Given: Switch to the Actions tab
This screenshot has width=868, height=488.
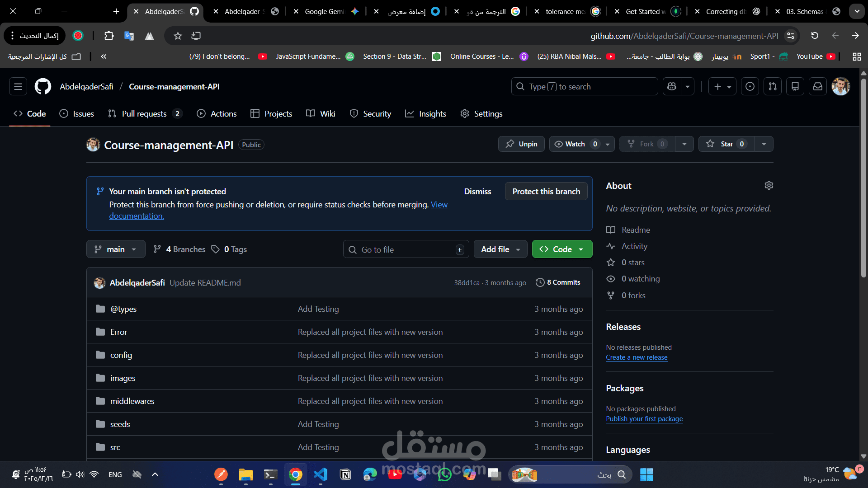Looking at the screenshot, I should coord(217,113).
